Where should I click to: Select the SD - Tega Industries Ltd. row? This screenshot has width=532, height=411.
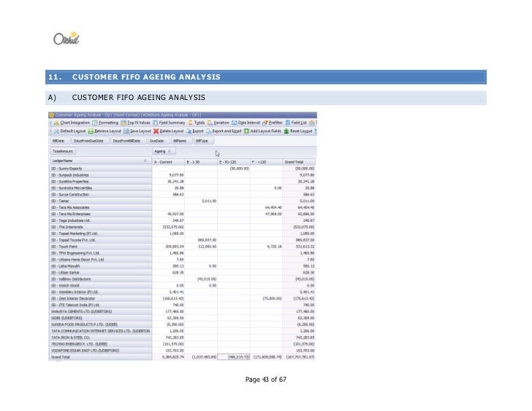pos(100,220)
